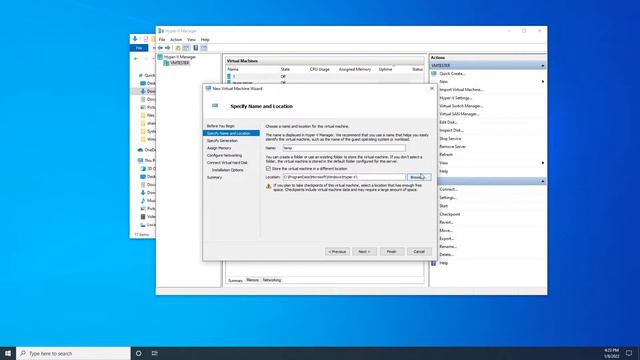Click the Hyper-V Manager title bar icon
Screen dimensions: 640x360
(x=161, y=31)
